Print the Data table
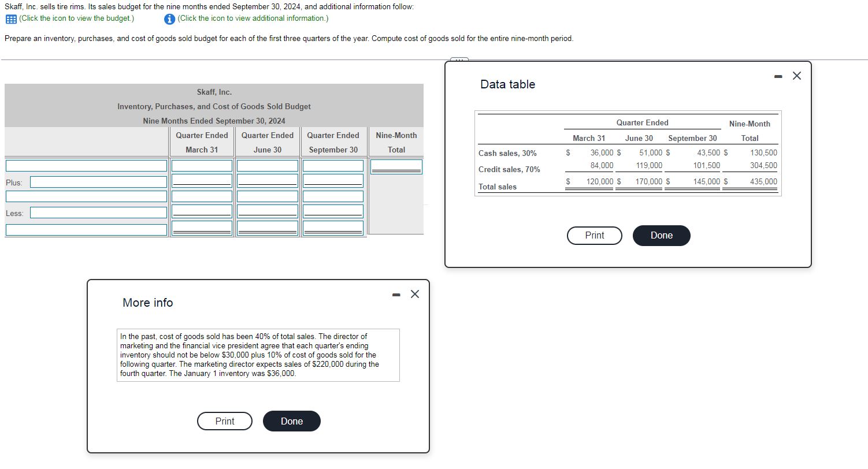 point(595,236)
